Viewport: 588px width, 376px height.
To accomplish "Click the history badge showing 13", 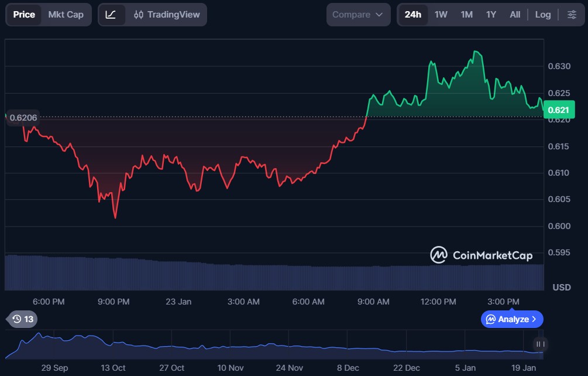I will pyautogui.click(x=23, y=319).
